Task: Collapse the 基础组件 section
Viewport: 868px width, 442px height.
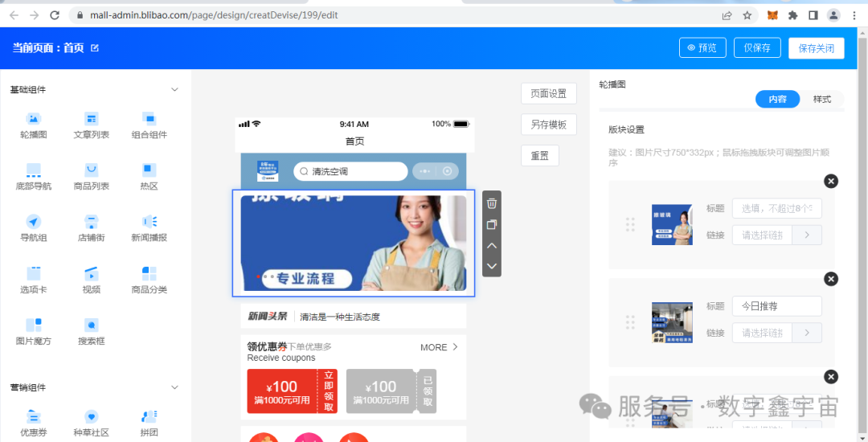Action: (x=174, y=90)
